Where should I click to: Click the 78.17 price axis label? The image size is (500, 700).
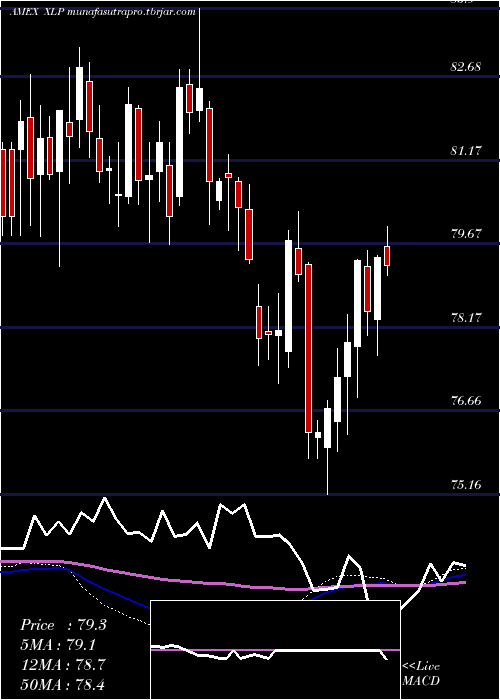click(x=467, y=318)
